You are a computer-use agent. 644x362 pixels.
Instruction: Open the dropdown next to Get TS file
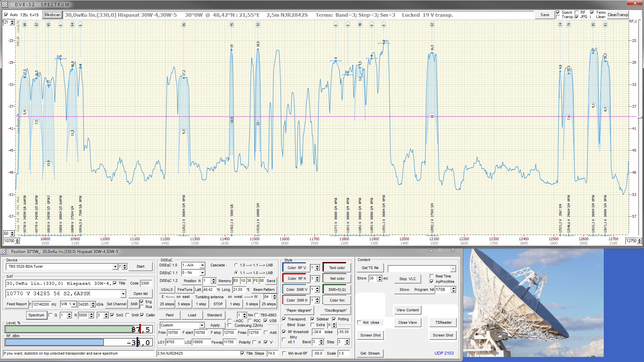453,269
